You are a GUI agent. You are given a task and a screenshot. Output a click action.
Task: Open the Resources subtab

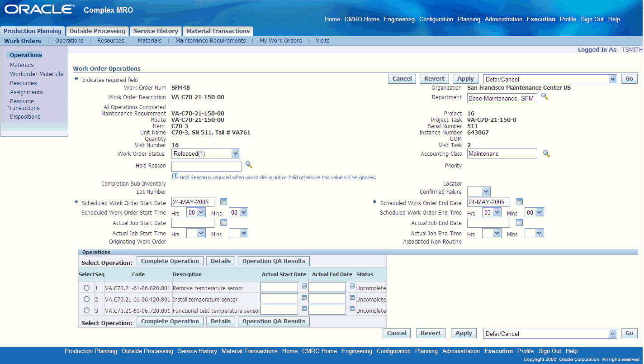[x=110, y=41]
